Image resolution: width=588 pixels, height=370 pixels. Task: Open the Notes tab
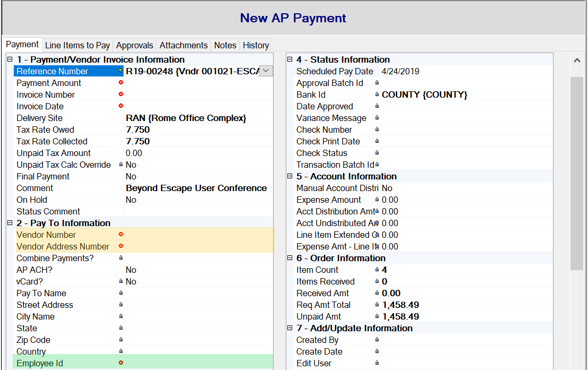point(225,46)
